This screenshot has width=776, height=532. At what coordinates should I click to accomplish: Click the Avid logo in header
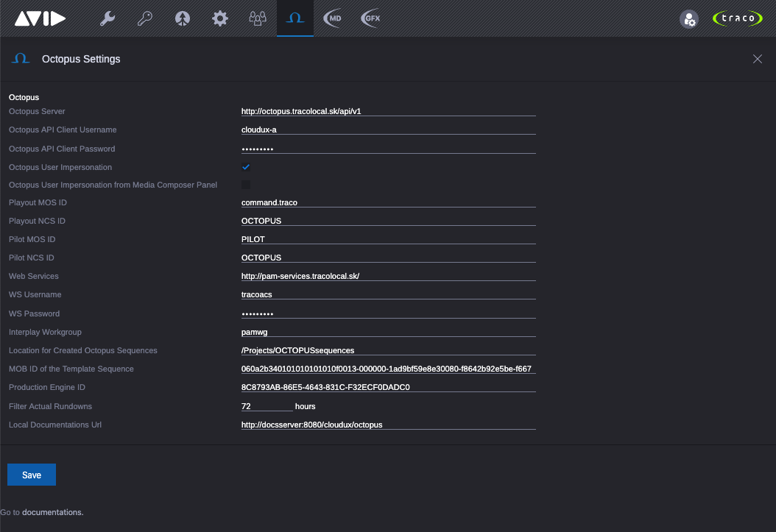click(x=40, y=19)
